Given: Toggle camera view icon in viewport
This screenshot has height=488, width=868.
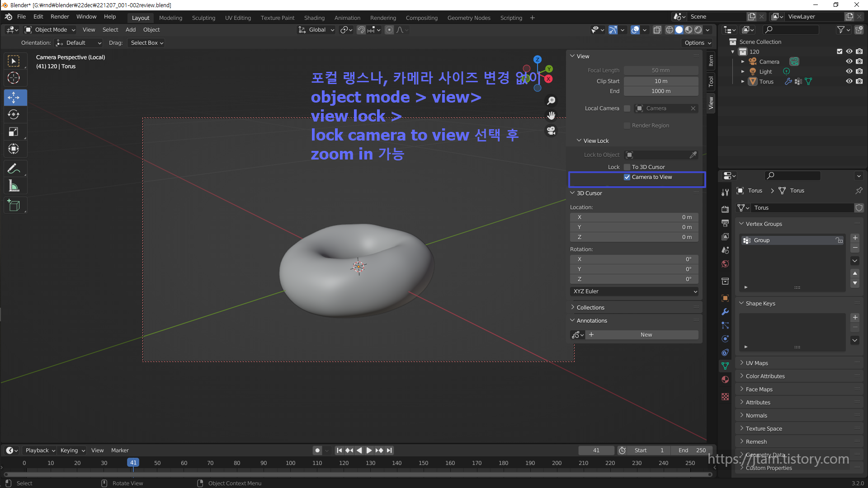Looking at the screenshot, I should click(551, 131).
